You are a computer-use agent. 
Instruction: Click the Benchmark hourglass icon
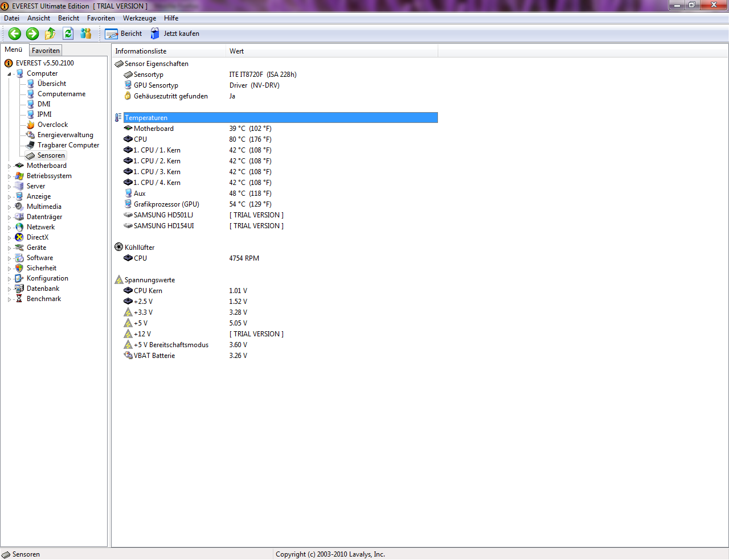(x=19, y=299)
